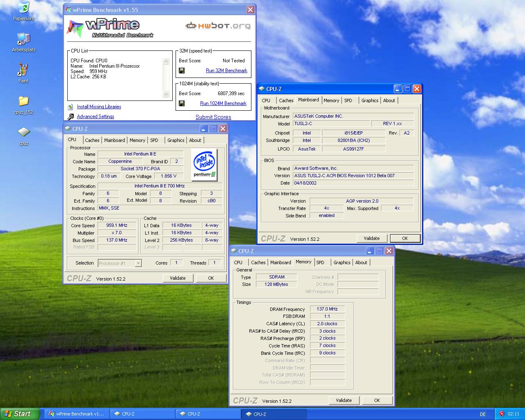Image resolution: width=525 pixels, height=420 pixels.
Task: Click Validate in the CPU-Z Mainboard window
Action: tap(372, 238)
